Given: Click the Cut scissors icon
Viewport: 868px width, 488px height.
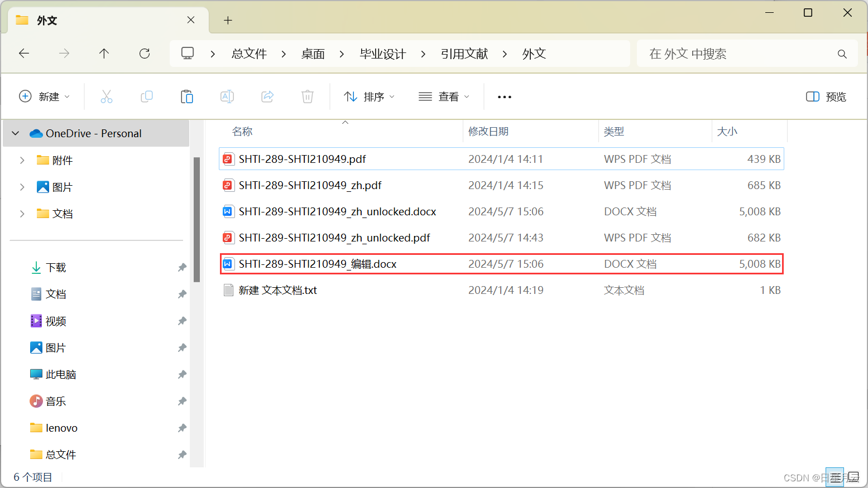Looking at the screenshot, I should 107,96.
